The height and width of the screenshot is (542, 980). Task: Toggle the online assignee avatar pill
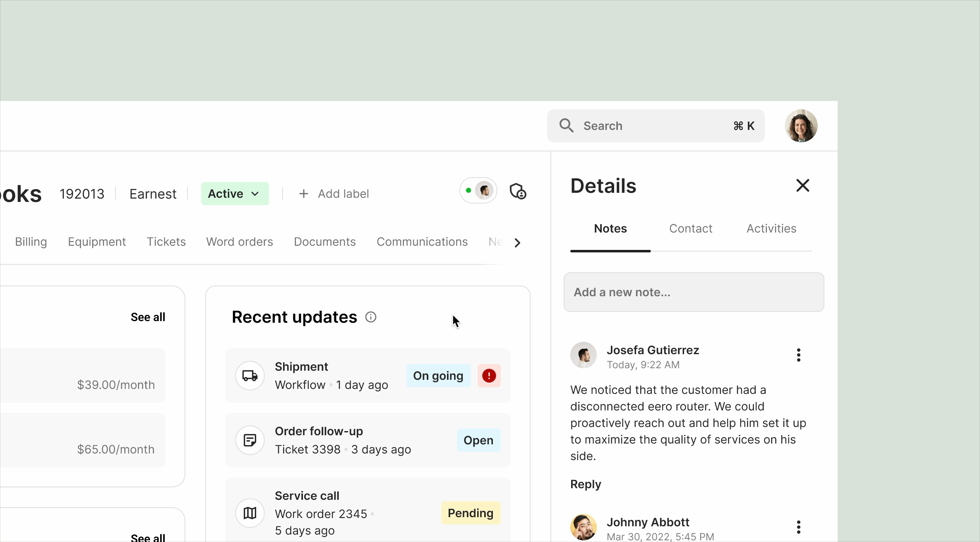(478, 191)
